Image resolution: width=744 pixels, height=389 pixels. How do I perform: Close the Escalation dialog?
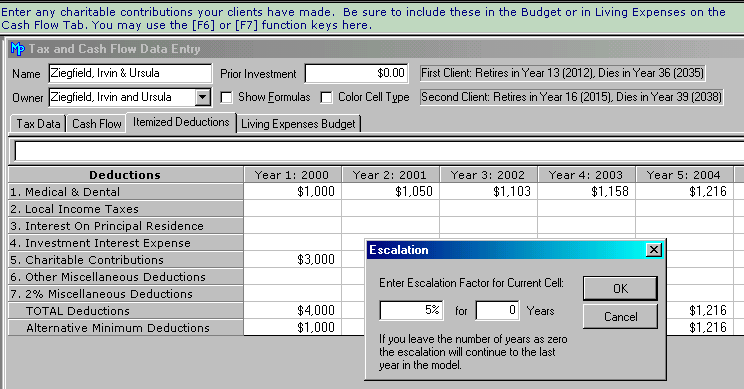pyautogui.click(x=653, y=250)
